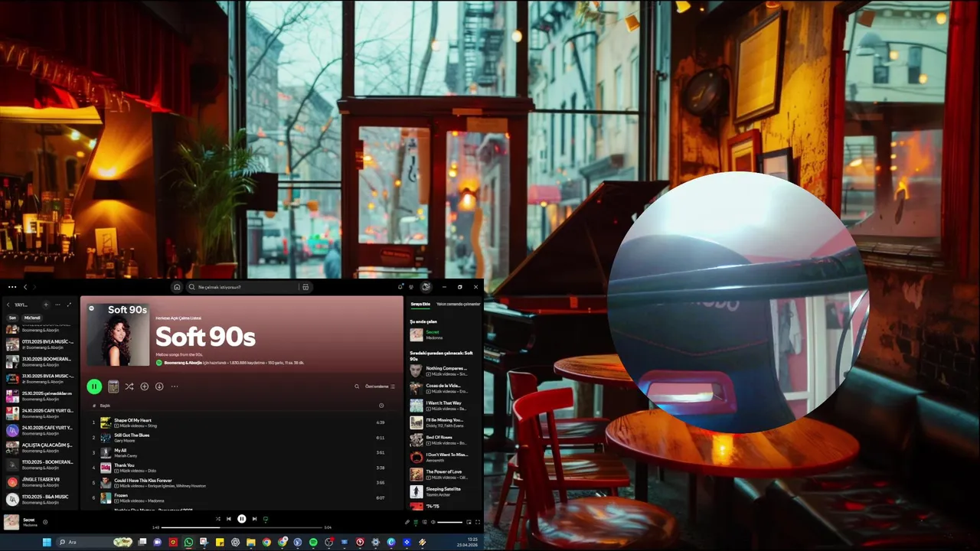Open playlist 'JINGLE TEASER VB'
The width and height of the screenshot is (980, 551).
point(40,482)
